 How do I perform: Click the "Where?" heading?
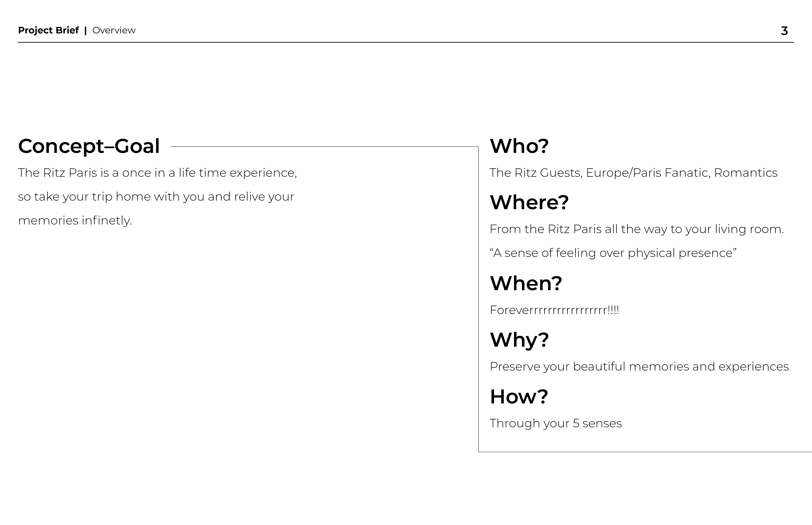pos(529,203)
